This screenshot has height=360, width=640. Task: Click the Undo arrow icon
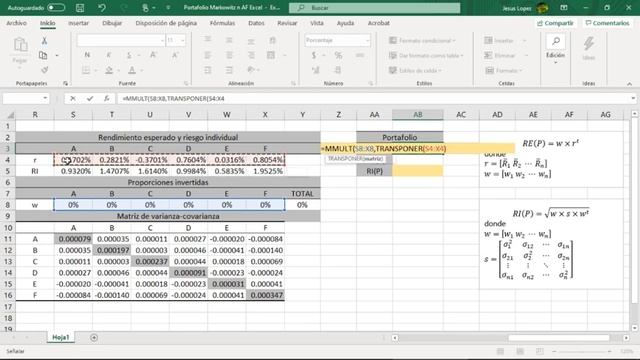pyautogui.click(x=102, y=8)
